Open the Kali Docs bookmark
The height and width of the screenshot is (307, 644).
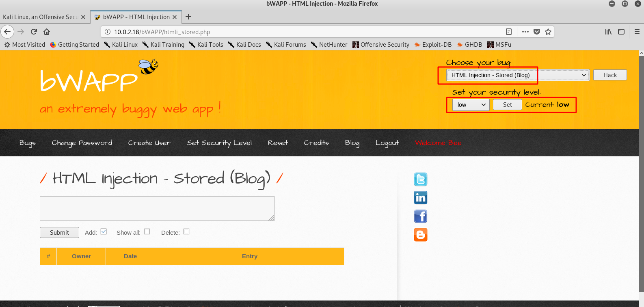(x=244, y=45)
